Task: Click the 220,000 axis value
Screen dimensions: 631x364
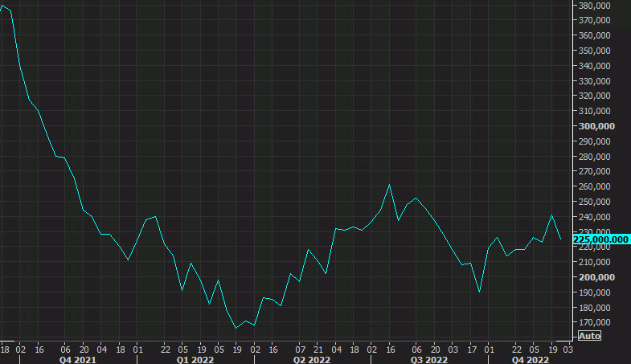Action: (594, 247)
